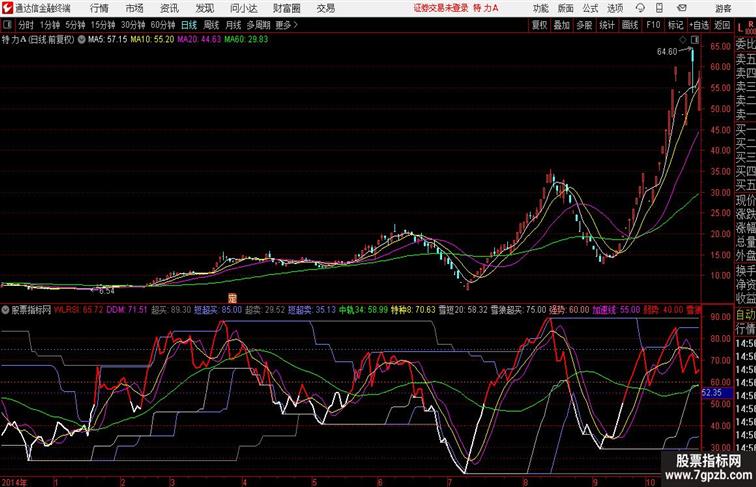
Task: Click the 通达信 red logo icon
Action: 7,8
